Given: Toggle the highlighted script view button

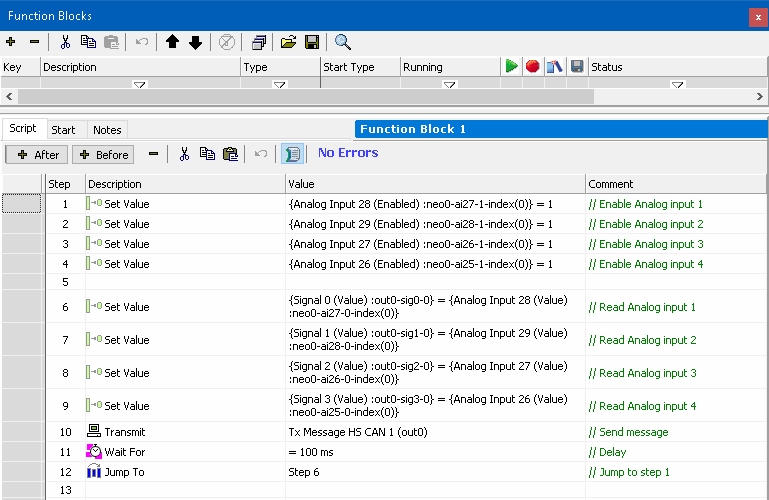Looking at the screenshot, I should coord(292,154).
